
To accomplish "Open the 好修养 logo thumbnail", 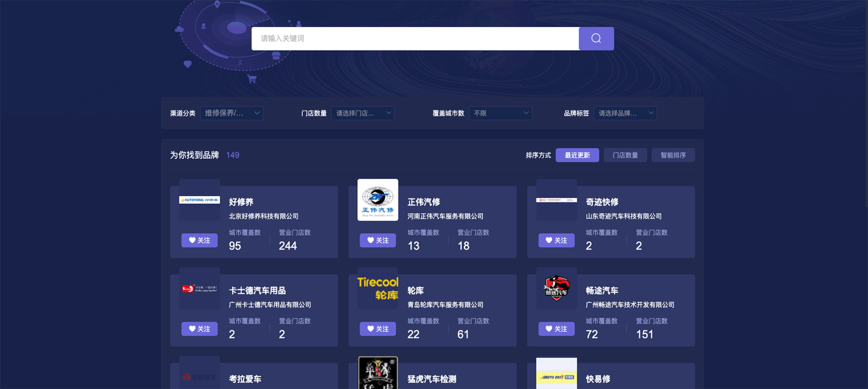I will (199, 200).
